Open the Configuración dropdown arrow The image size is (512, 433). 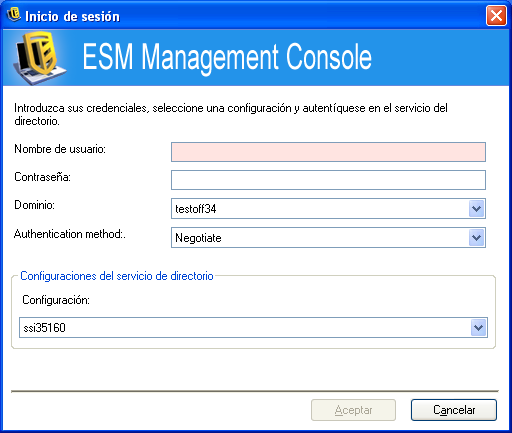[x=479, y=328]
